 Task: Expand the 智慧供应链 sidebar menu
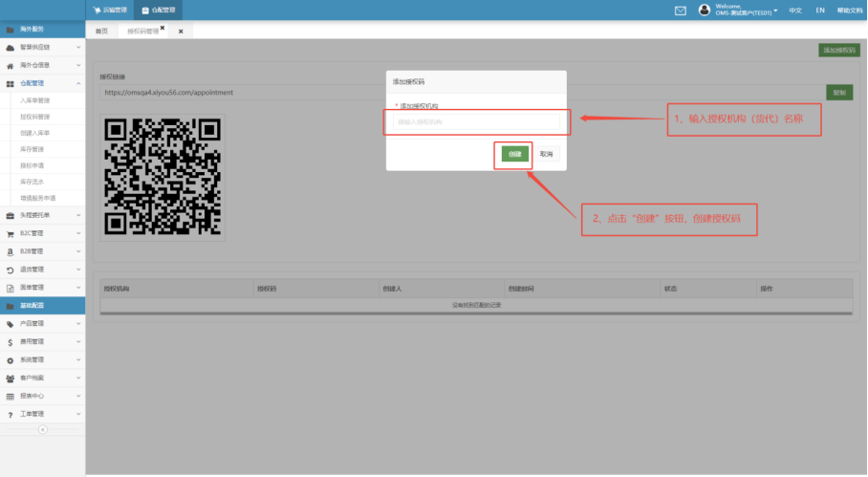pos(42,47)
